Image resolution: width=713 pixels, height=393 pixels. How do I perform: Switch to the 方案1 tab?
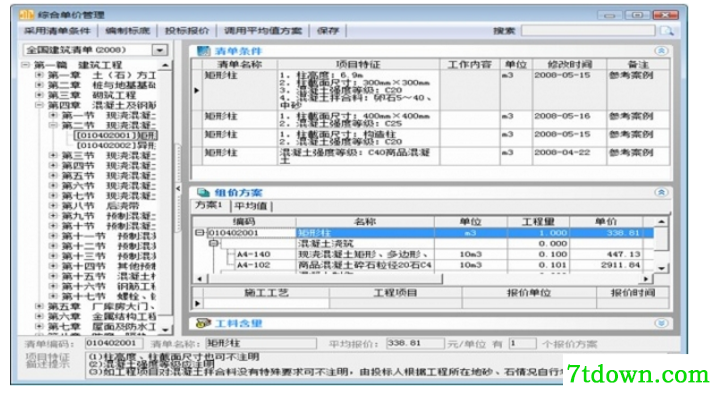coord(209,206)
